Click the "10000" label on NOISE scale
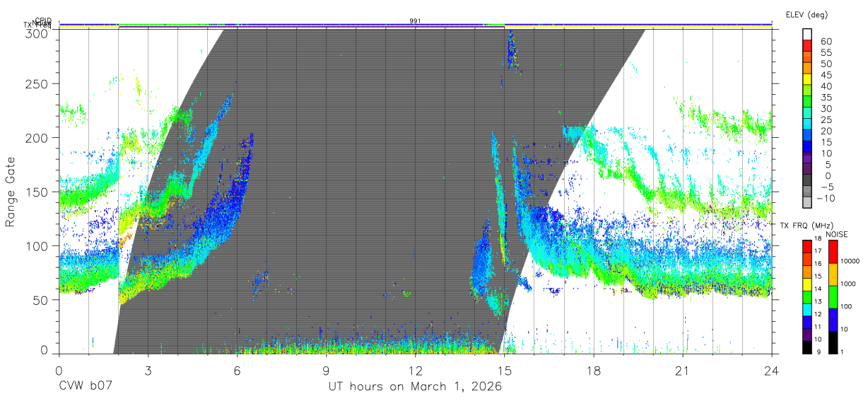 pos(849,261)
